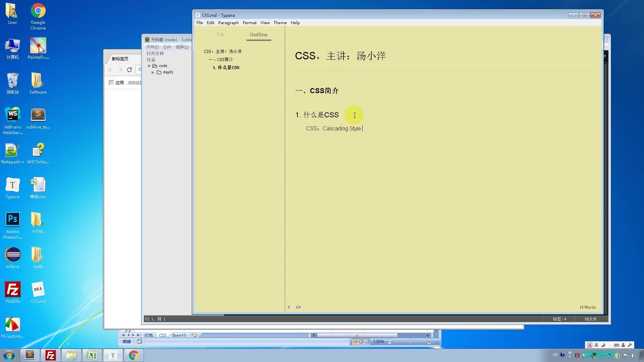Screen dimensions: 644x362
Task: Switch to the File tab in Typora sidebar
Action: 220,35
